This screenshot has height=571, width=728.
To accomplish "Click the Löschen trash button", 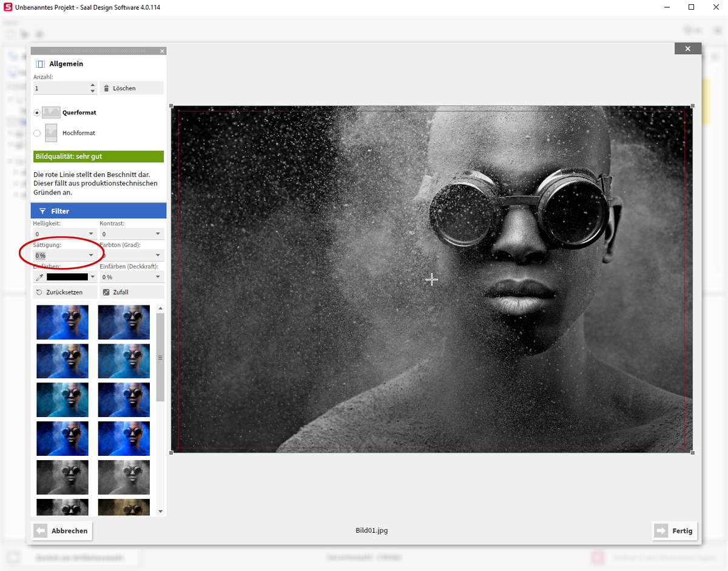I will tap(132, 88).
